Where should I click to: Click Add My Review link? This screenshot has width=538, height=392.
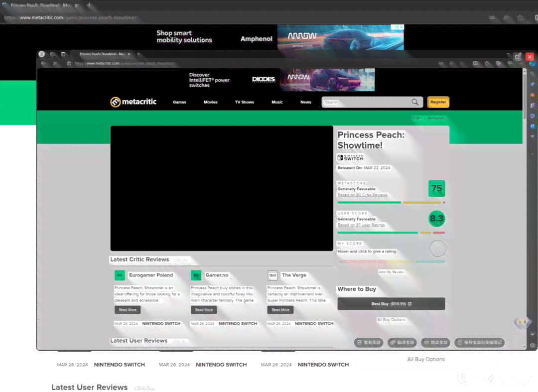pos(391,272)
